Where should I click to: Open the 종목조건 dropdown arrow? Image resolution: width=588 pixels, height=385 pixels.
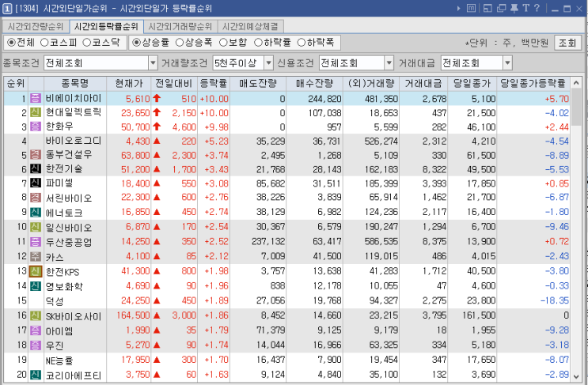[153, 63]
